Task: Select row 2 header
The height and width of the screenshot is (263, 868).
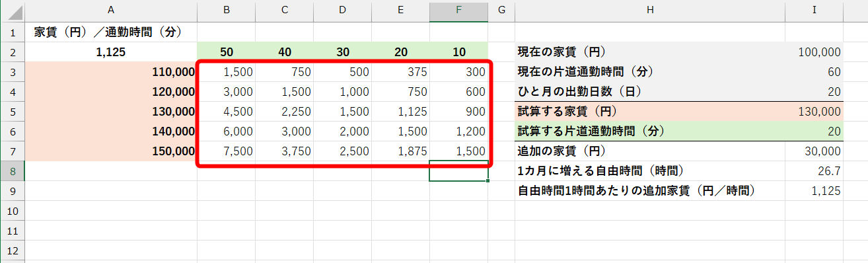Action: pos(12,52)
